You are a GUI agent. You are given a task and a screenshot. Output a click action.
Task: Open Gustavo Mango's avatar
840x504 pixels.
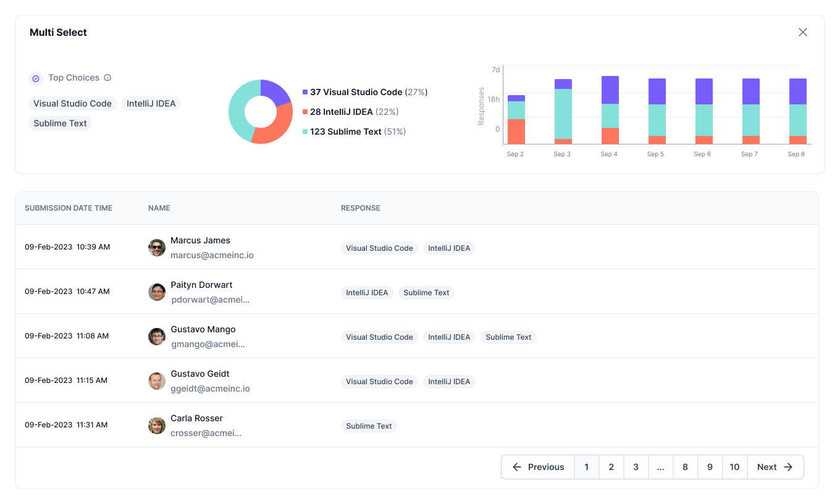157,337
